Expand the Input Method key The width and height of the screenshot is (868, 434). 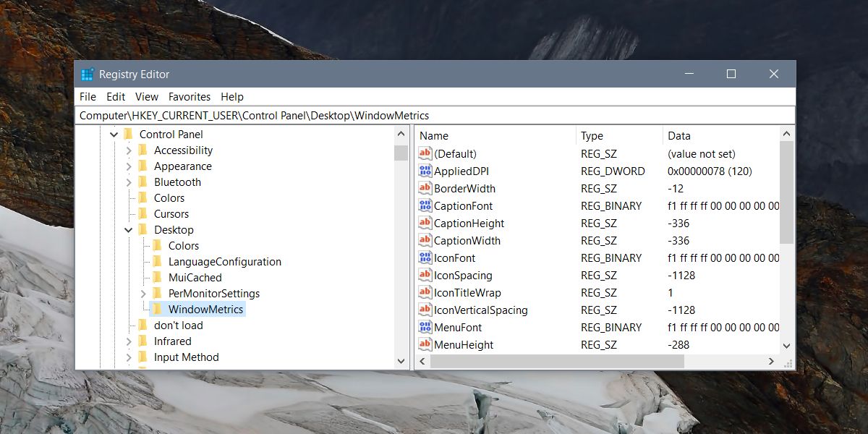pyautogui.click(x=129, y=357)
